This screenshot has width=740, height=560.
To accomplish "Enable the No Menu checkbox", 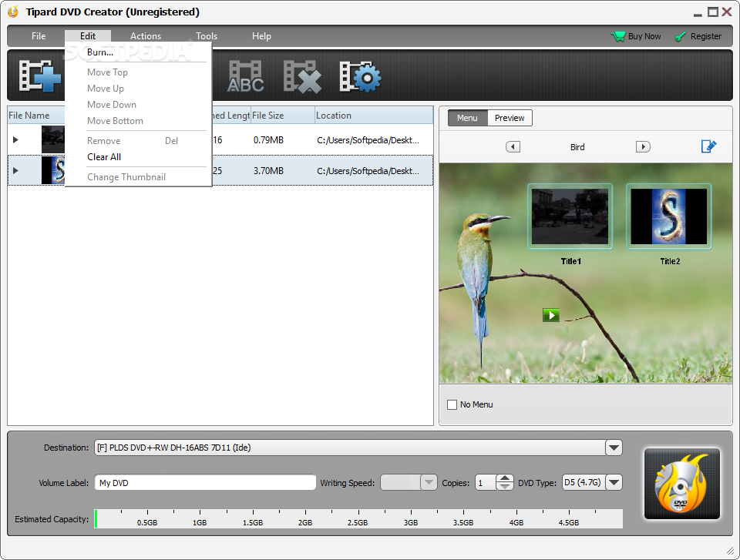I will [452, 404].
